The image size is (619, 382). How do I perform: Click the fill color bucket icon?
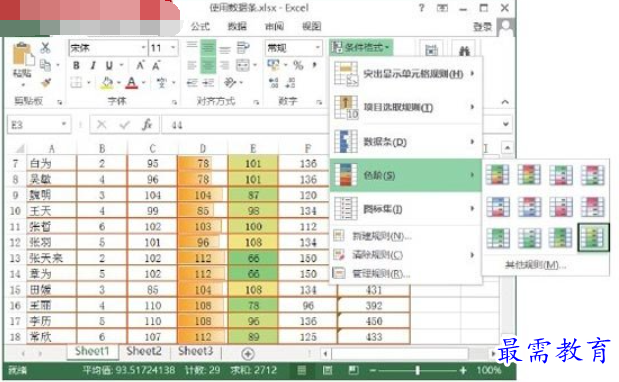[x=107, y=82]
